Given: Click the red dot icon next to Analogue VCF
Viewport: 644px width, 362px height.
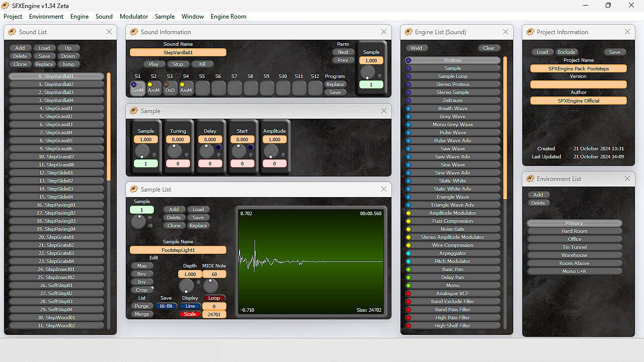Looking at the screenshot, I should click(409, 294).
